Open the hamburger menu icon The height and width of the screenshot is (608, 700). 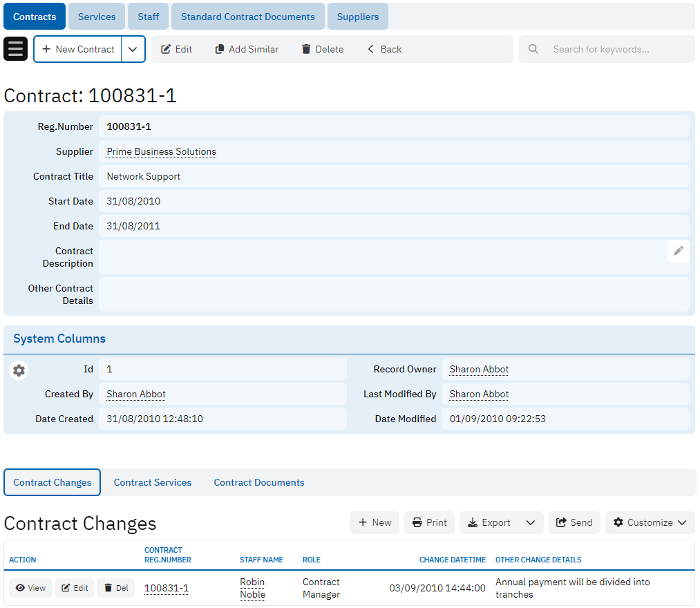pyautogui.click(x=16, y=49)
